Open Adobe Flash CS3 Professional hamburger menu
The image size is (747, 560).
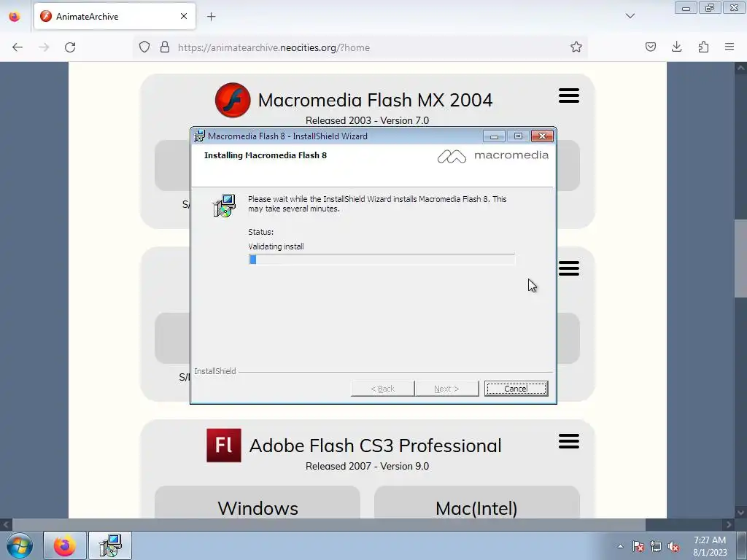pyautogui.click(x=569, y=441)
